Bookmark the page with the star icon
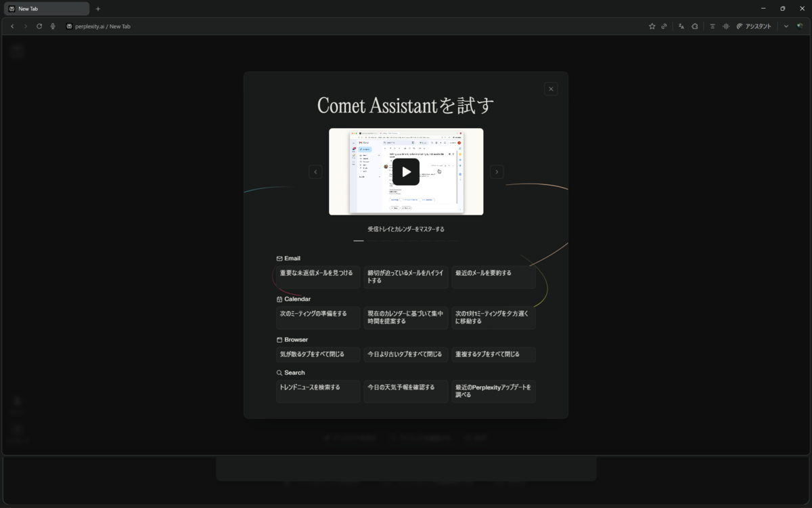Viewport: 812px width, 508px height. 652,26
